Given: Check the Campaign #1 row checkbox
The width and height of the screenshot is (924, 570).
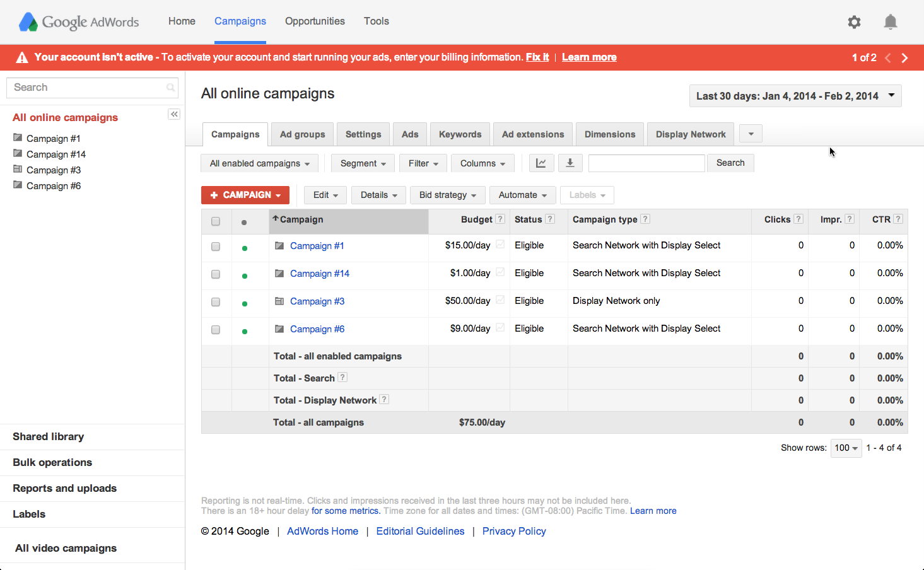Looking at the screenshot, I should (216, 247).
